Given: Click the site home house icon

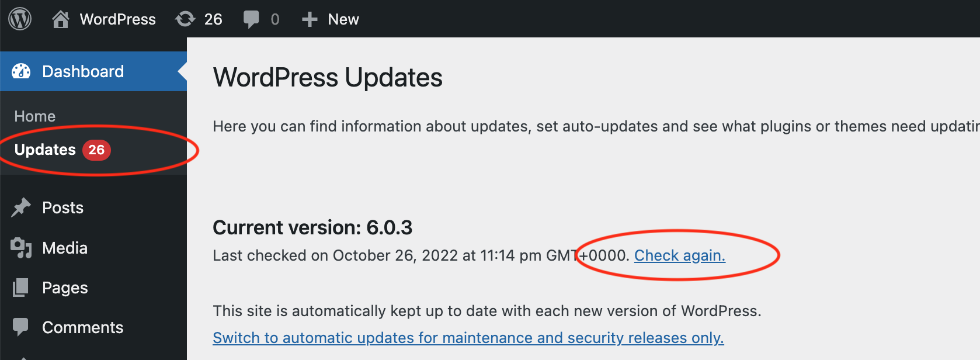Looking at the screenshot, I should 61,19.
